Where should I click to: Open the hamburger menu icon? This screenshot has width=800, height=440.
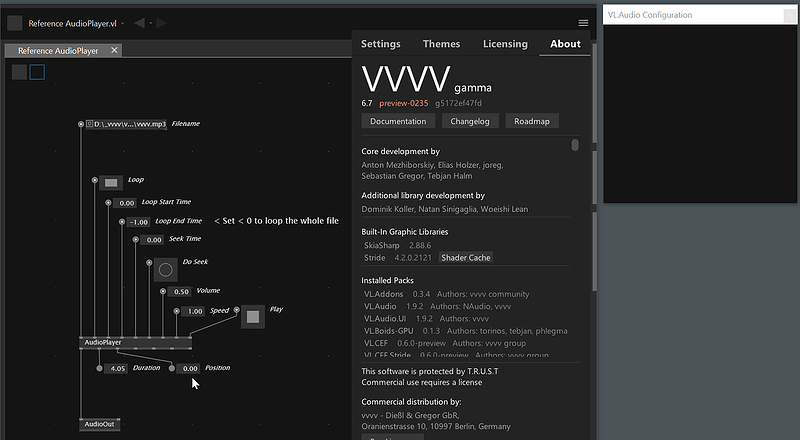click(583, 23)
